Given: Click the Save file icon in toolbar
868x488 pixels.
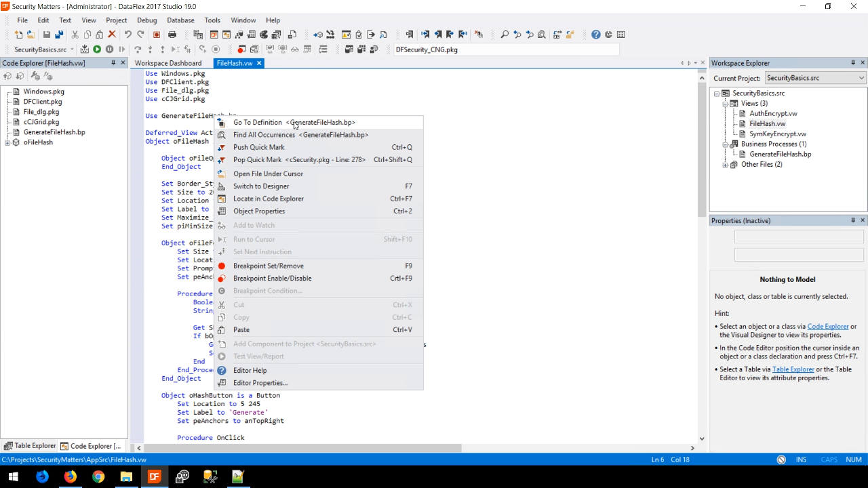Looking at the screenshot, I should pyautogui.click(x=46, y=35).
